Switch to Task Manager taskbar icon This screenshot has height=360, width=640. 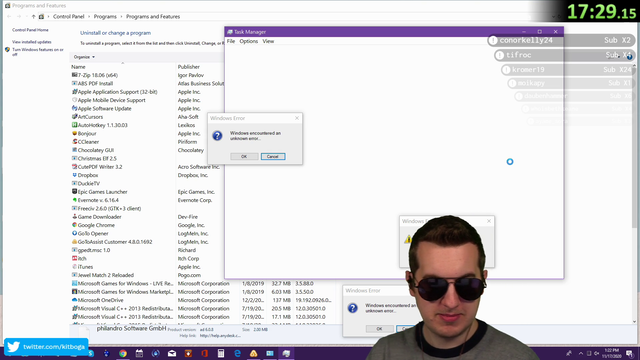(x=286, y=353)
